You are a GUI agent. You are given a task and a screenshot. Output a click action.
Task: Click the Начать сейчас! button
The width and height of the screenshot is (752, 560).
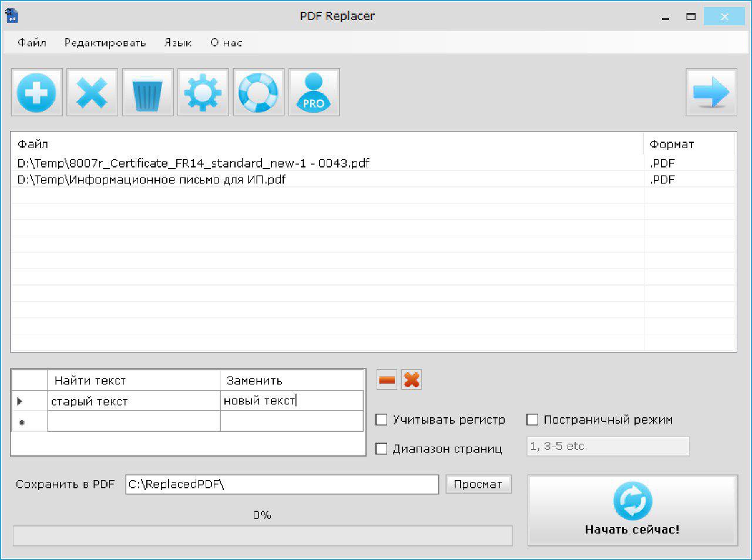coord(632,511)
